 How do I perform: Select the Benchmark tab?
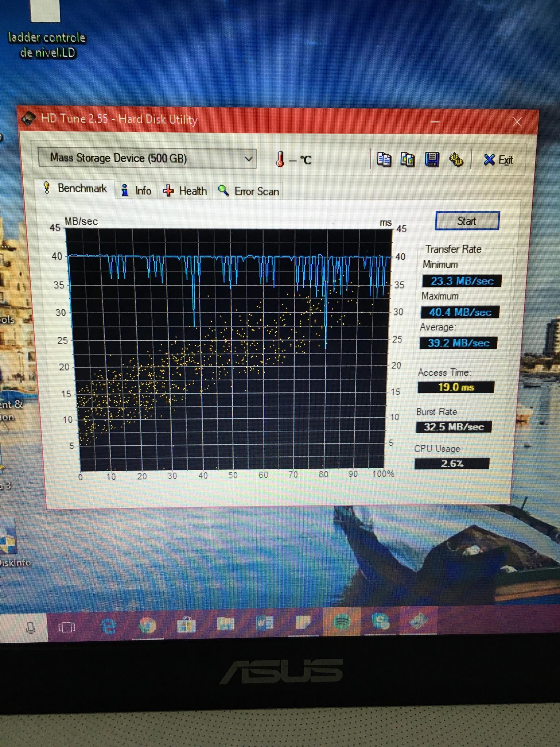click(x=75, y=188)
